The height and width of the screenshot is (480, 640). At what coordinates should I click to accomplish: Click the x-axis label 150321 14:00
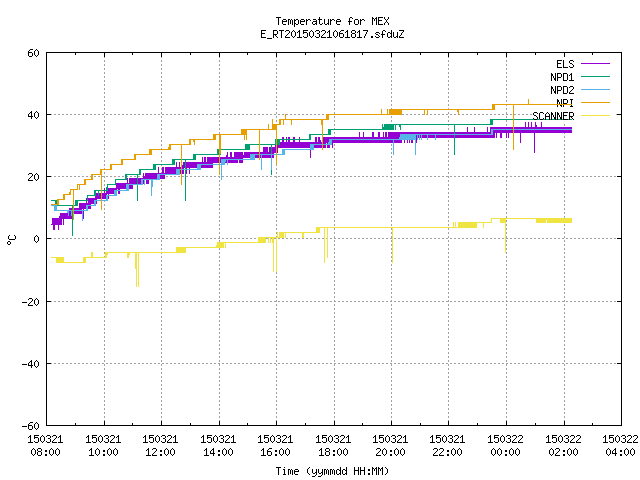(218, 446)
